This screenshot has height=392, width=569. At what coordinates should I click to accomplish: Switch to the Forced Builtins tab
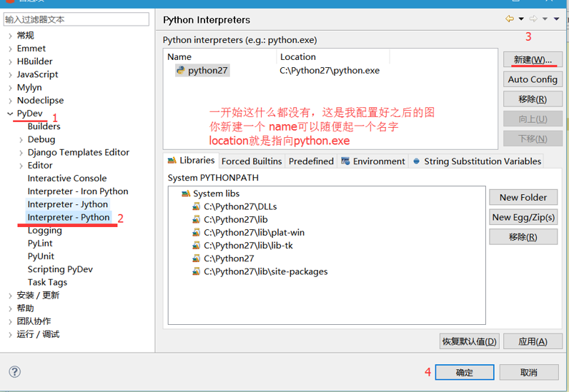(251, 161)
